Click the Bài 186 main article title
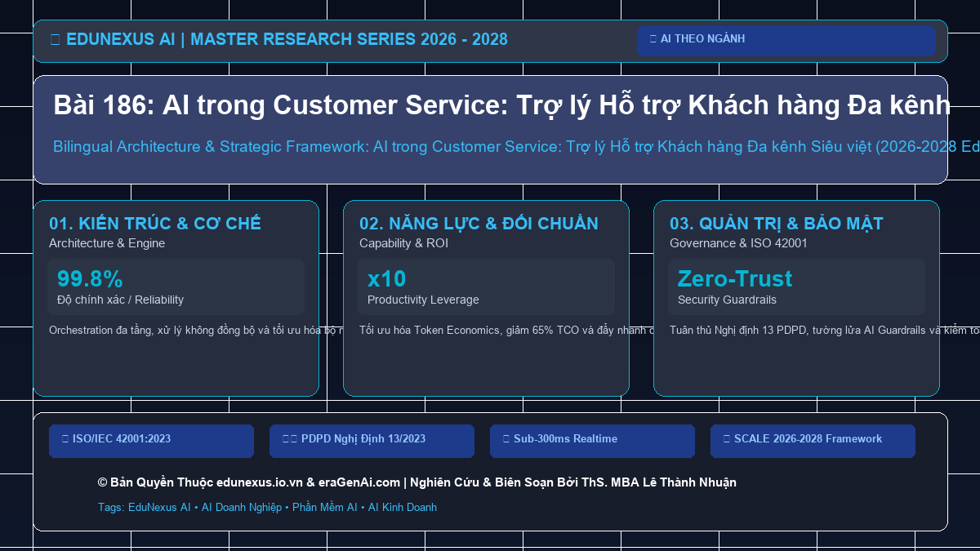This screenshot has height=551, width=980. [501, 105]
